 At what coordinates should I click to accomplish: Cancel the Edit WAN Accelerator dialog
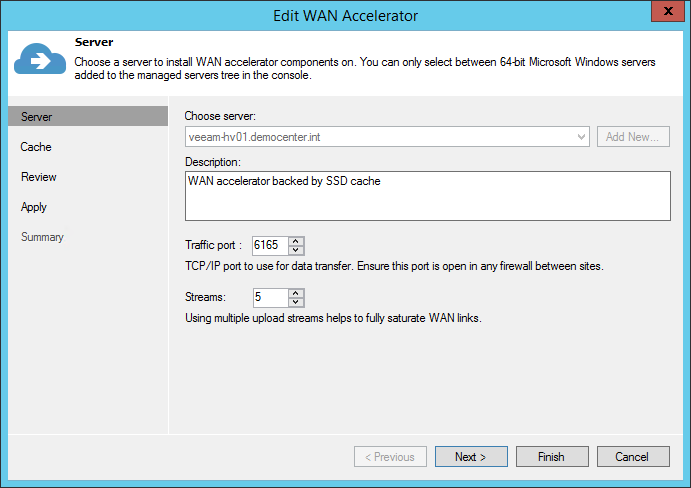(632, 457)
